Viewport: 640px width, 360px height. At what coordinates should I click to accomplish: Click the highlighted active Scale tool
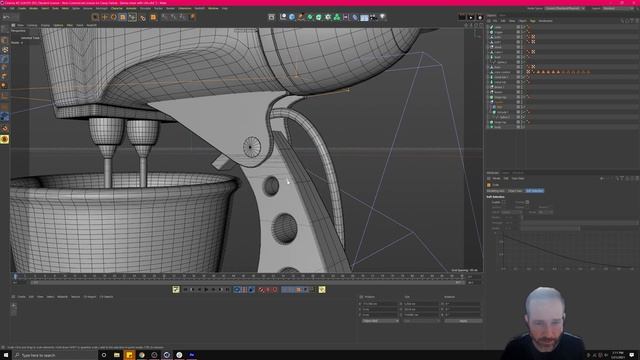pos(122,17)
